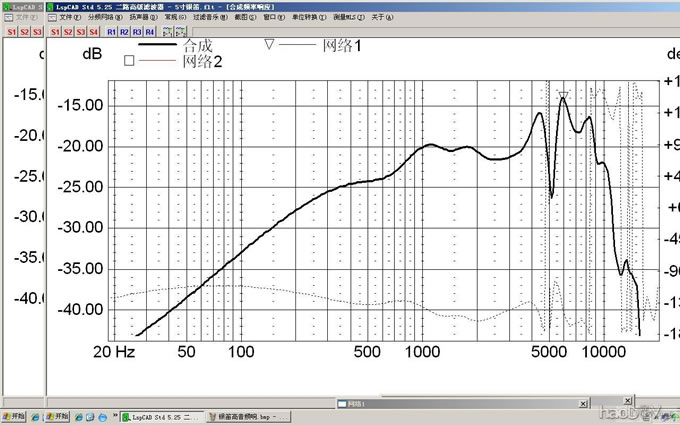Toggle the 网络2 square legend marker
Image resolution: width=680 pixels, height=425 pixels.
click(128, 61)
